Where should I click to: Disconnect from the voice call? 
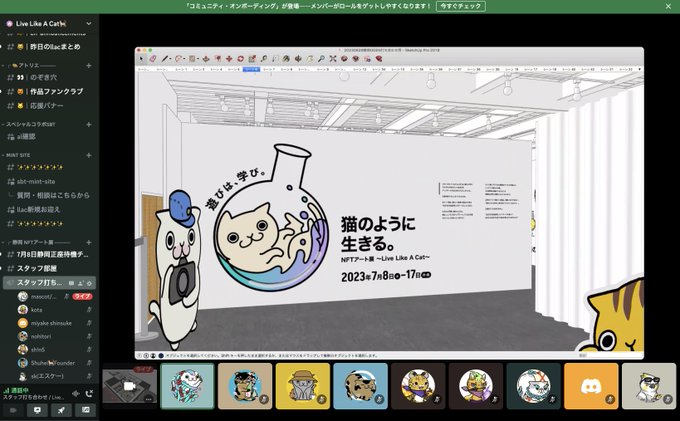pyautogui.click(x=89, y=394)
